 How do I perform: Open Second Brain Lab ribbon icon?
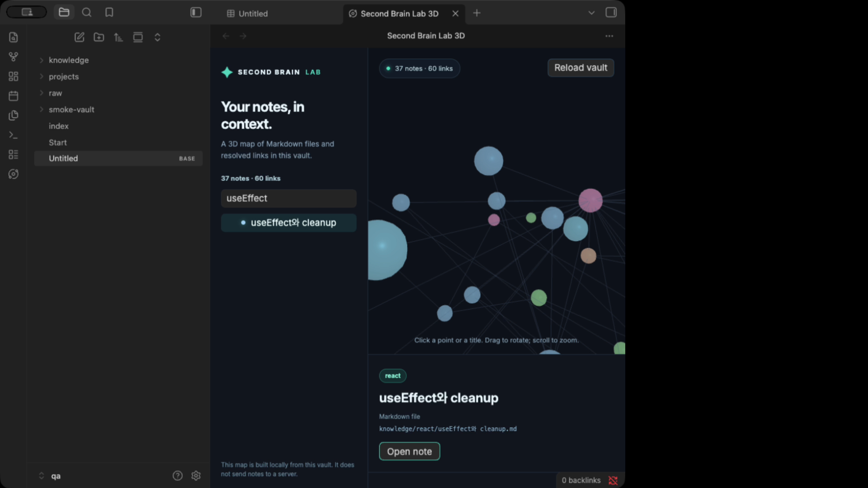(14, 174)
